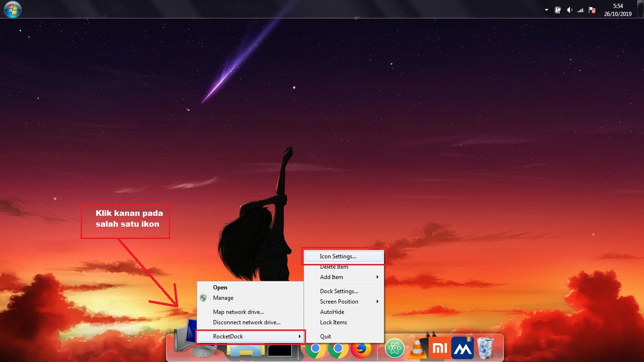Choose Delete Item in the submenu
The image size is (644, 362).
click(344, 267)
